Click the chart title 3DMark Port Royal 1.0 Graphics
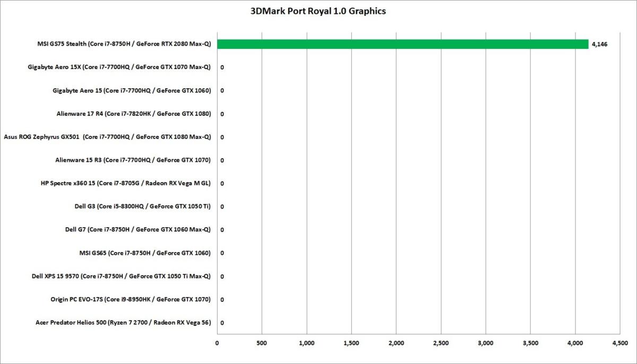This screenshot has width=637, height=364. [318, 11]
